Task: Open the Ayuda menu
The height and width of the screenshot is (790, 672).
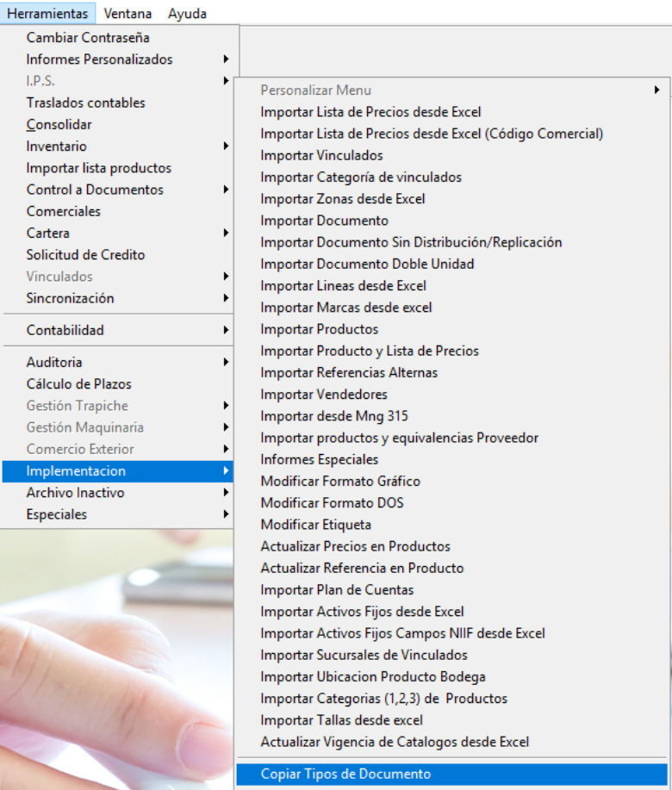Action: point(187,14)
